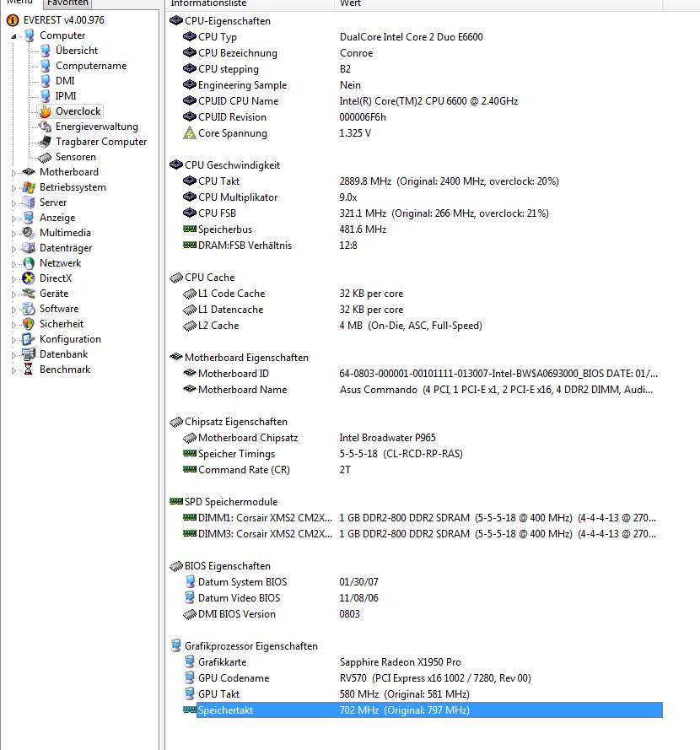Expand the Benchmark tree node

(13, 370)
